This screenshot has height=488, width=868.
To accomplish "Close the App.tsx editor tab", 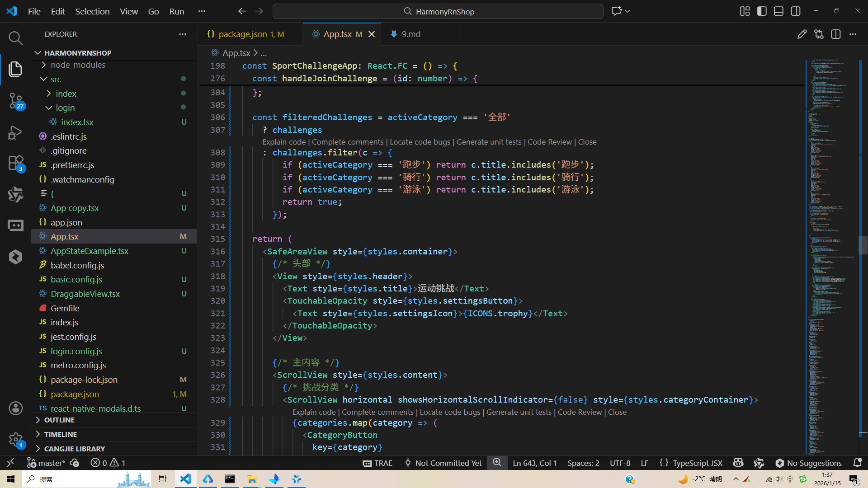I will click(372, 34).
